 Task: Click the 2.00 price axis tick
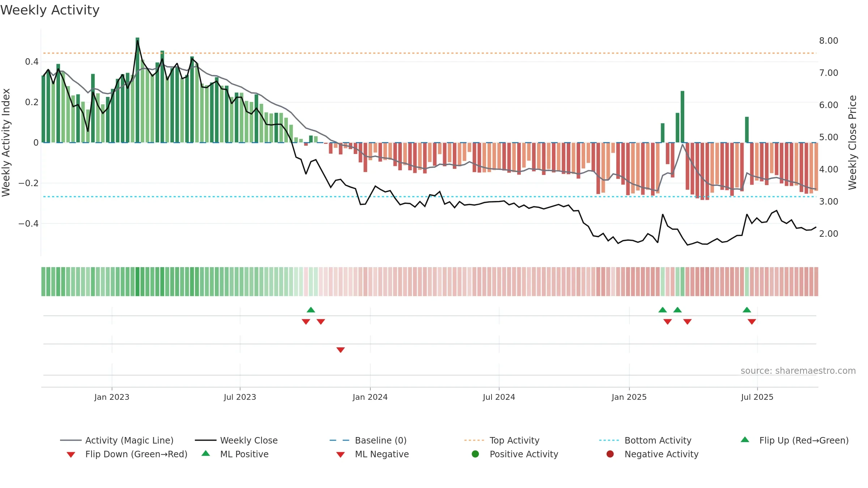[x=829, y=234]
